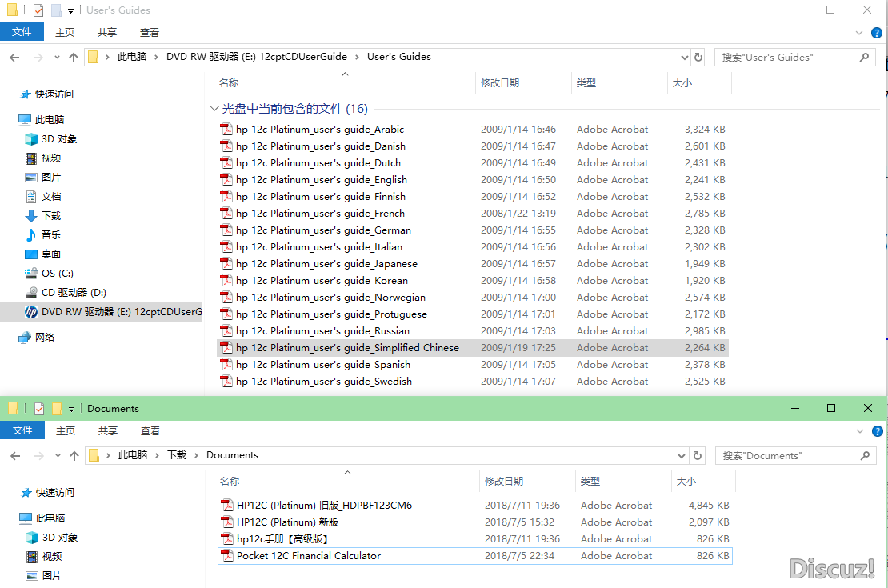Open the 文件 menu in User's Guides window
The image size is (888, 588).
22,32
